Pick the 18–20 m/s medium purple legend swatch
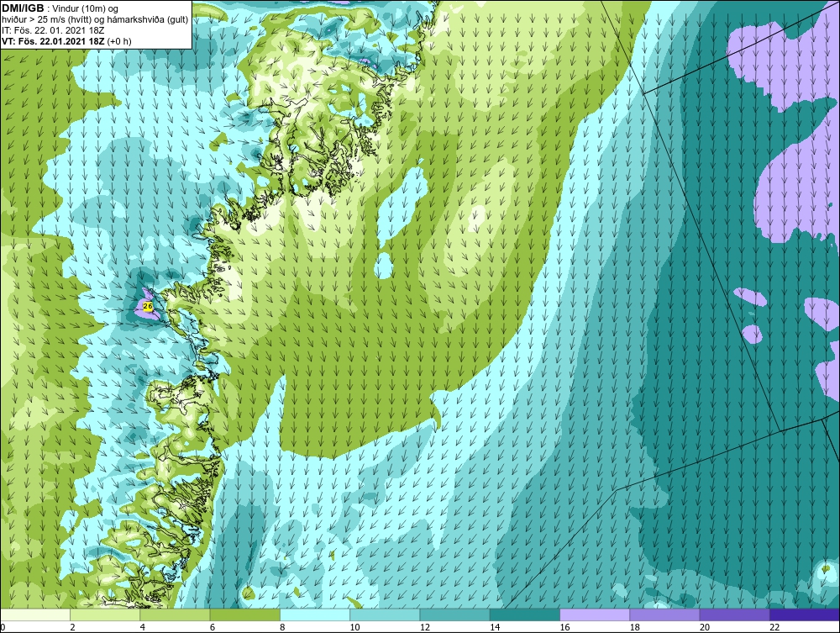Image resolution: width=840 pixels, height=633 pixels. coord(664,615)
